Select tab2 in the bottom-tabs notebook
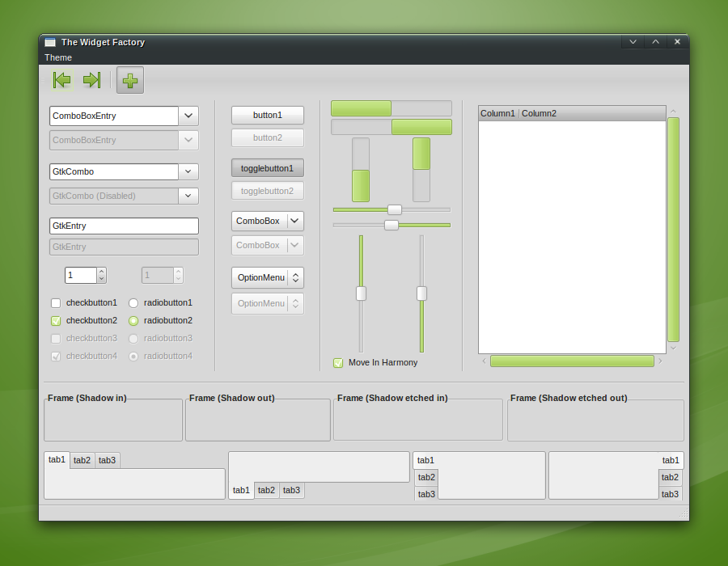The image size is (728, 566). click(266, 490)
